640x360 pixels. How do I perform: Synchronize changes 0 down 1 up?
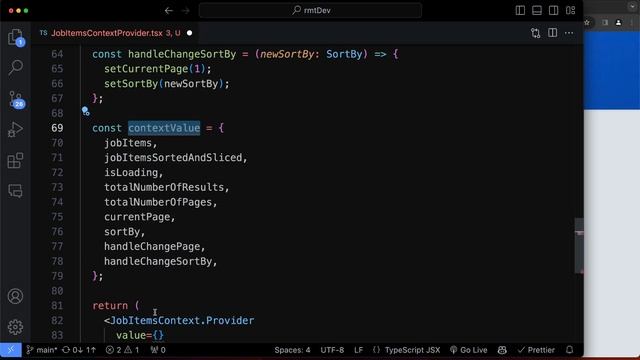(x=79, y=350)
